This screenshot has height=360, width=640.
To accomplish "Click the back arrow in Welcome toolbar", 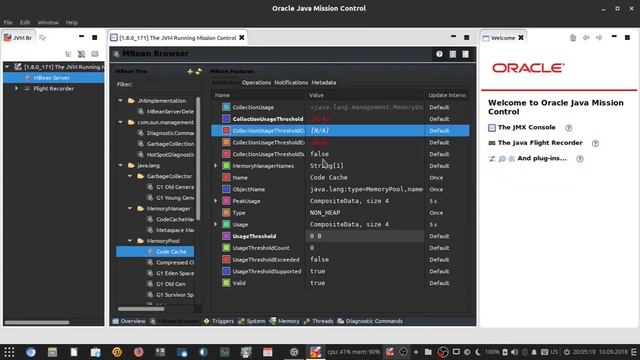I will pos(586,38).
